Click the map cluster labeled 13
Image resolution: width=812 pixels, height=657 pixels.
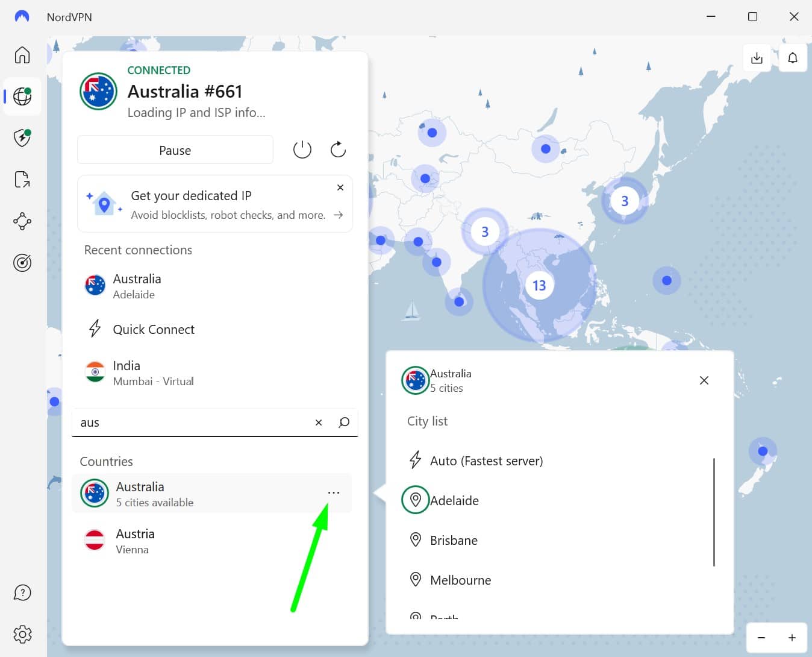539,285
